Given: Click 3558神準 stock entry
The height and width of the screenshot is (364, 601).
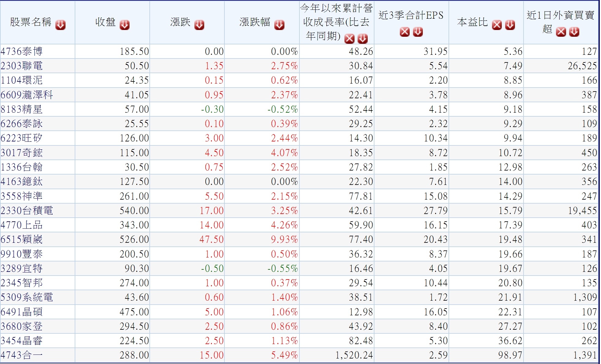Looking at the screenshot, I should pyautogui.click(x=21, y=196).
